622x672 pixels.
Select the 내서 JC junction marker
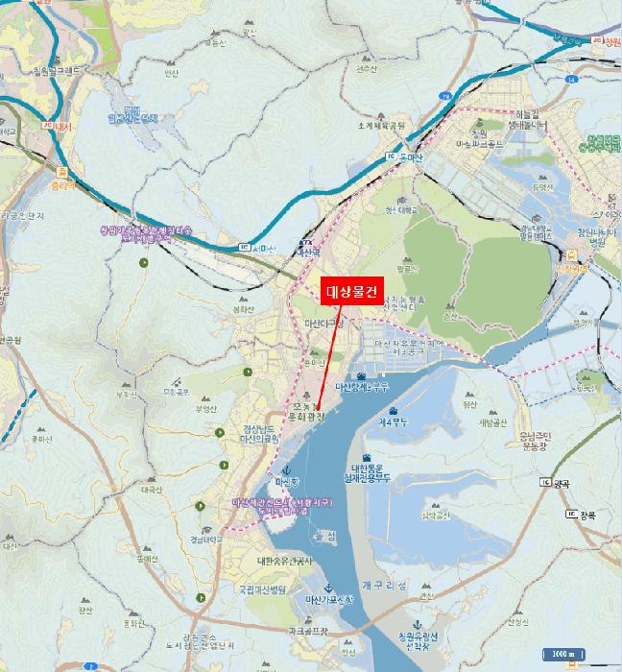[47, 125]
